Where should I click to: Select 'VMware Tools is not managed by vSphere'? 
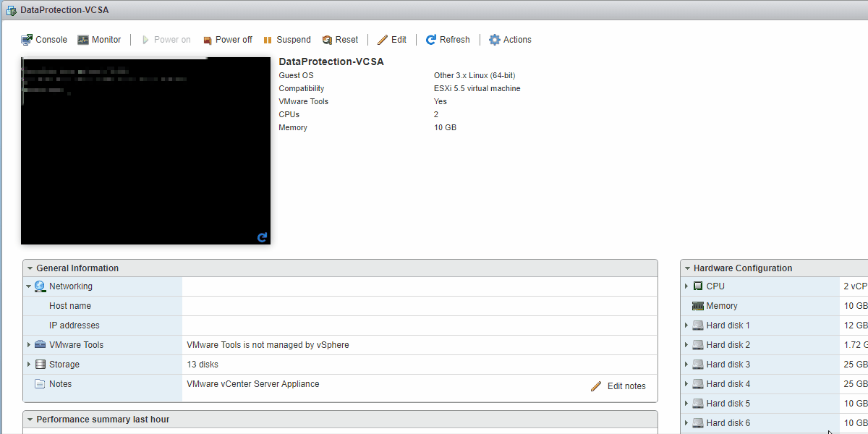click(268, 345)
